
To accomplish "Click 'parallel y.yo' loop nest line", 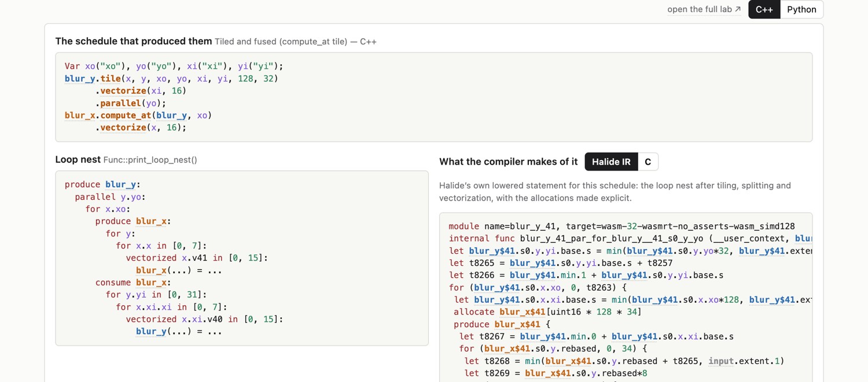I will [x=110, y=197].
